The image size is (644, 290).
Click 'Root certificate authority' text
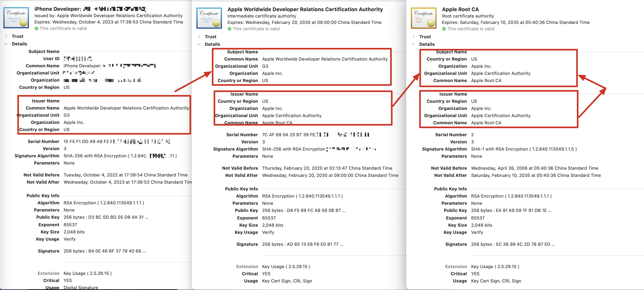(468, 16)
